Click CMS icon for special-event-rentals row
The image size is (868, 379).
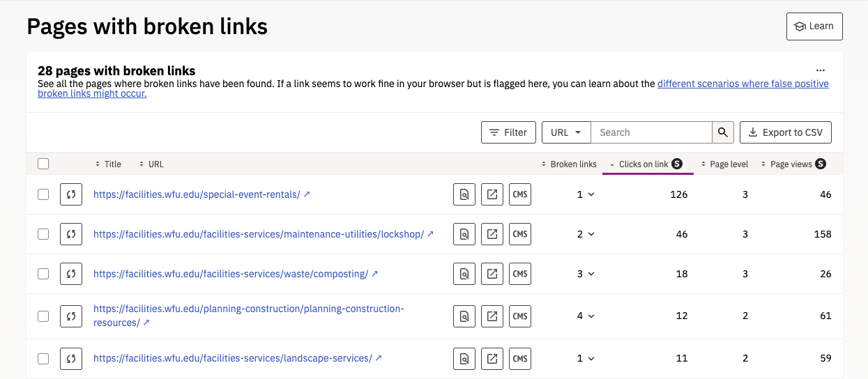520,194
